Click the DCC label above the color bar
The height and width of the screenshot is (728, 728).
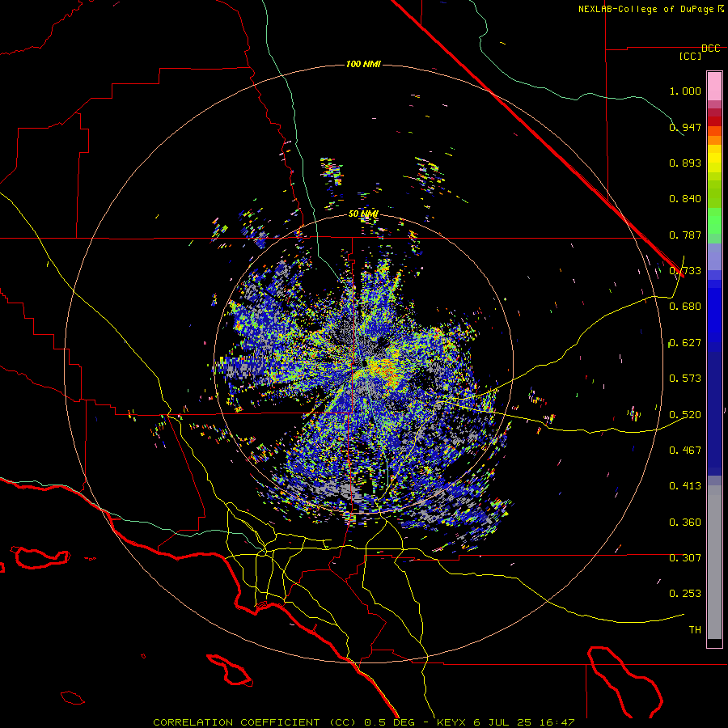pyautogui.click(x=711, y=49)
